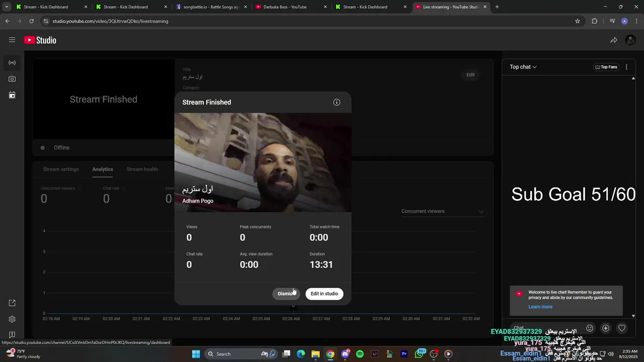Click the browser address bar URL

click(x=110, y=21)
